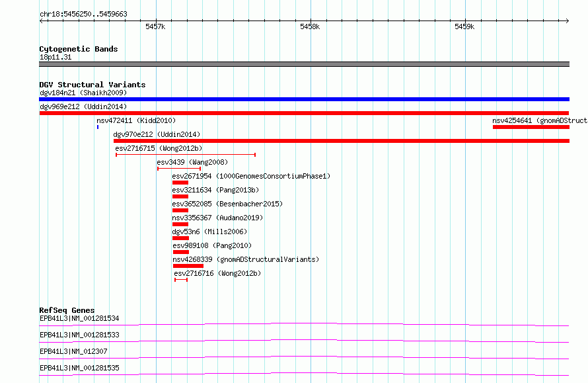588x383 pixels.
Task: Click the chr18:5456250..5459663 position label
Action: pos(84,15)
